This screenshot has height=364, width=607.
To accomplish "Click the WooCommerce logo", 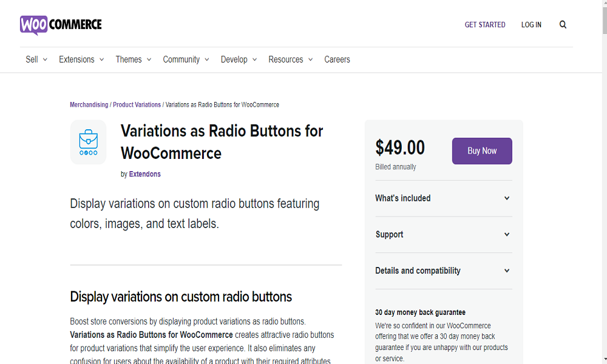I will click(x=61, y=24).
